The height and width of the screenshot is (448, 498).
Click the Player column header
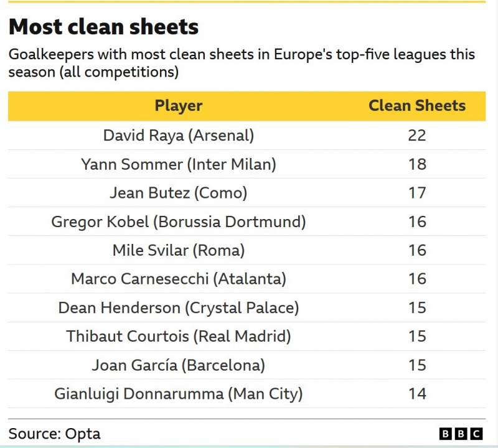pos(179,106)
